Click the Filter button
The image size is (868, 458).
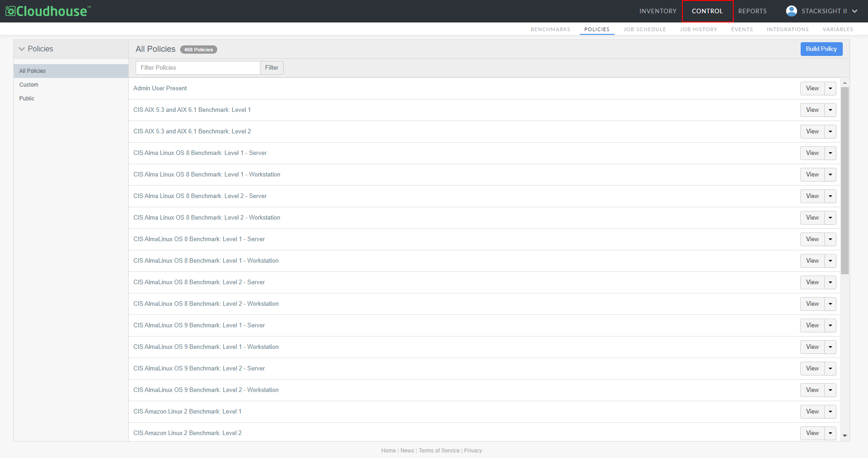click(272, 68)
